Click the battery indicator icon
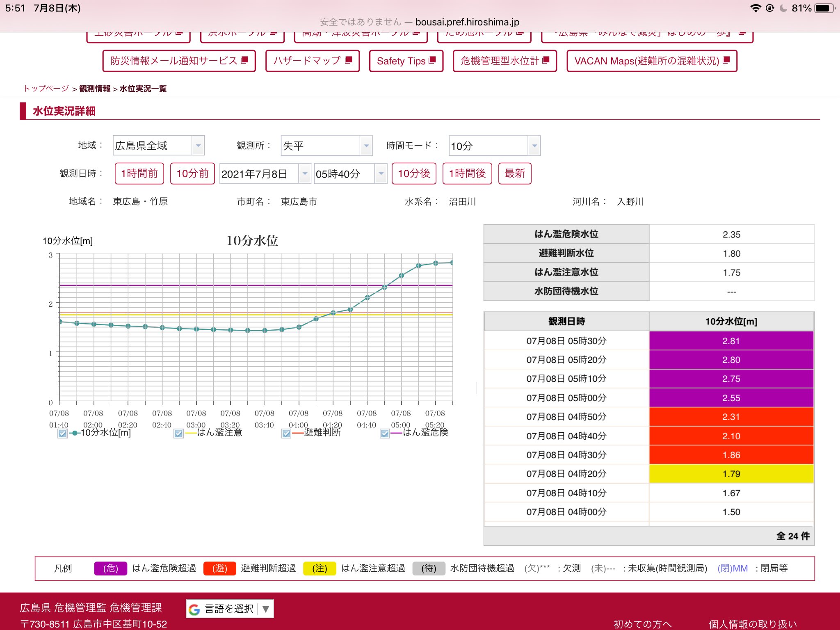This screenshot has height=630, width=840. tap(824, 8)
